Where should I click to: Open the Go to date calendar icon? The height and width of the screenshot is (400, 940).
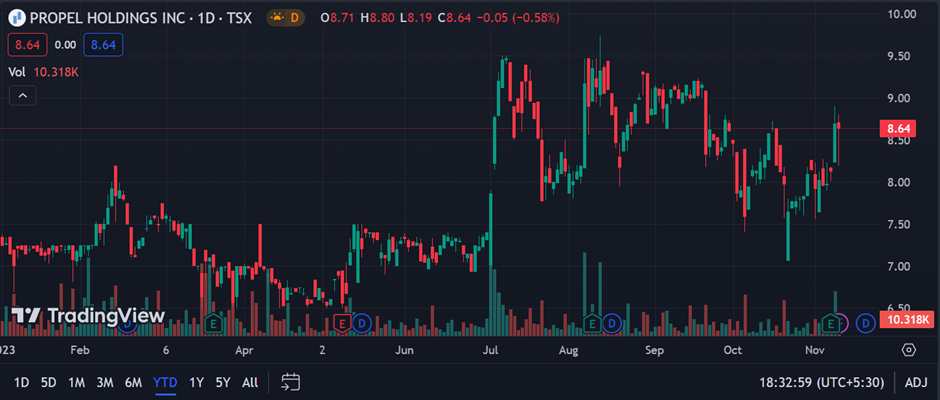coord(291,381)
